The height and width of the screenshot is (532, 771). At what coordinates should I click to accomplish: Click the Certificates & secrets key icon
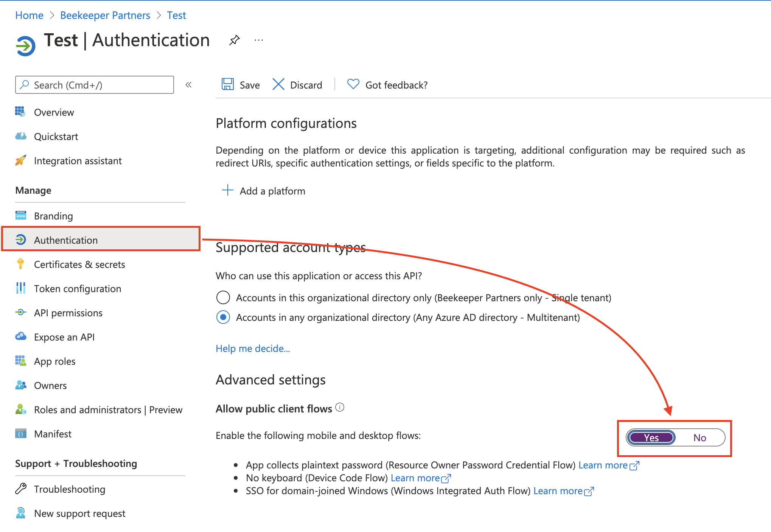[21, 264]
